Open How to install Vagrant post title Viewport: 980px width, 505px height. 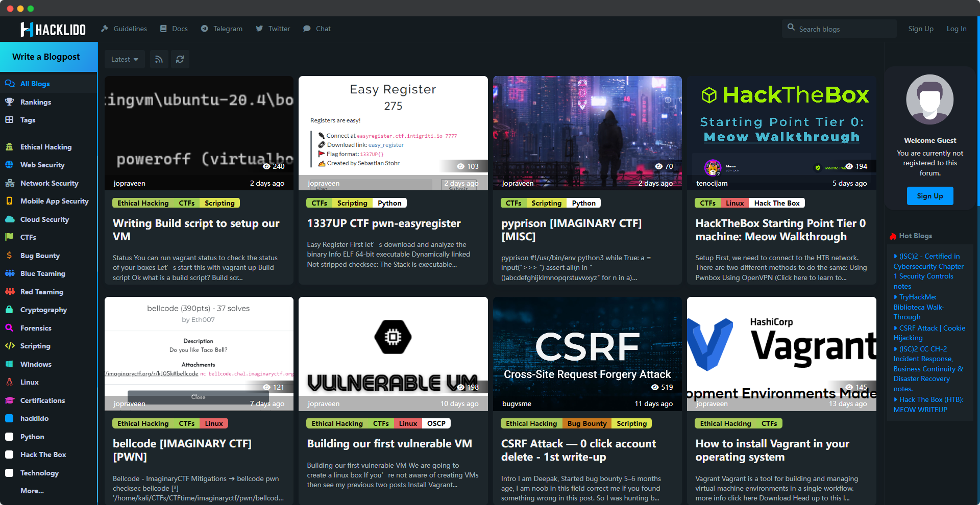click(x=772, y=450)
